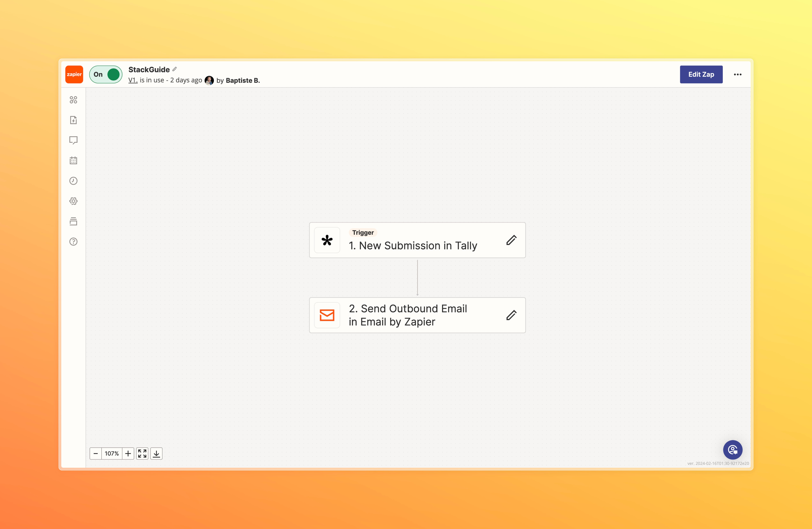Viewport: 812px width, 529px height.
Task: Fit the canvas to view icon
Action: 142,453
